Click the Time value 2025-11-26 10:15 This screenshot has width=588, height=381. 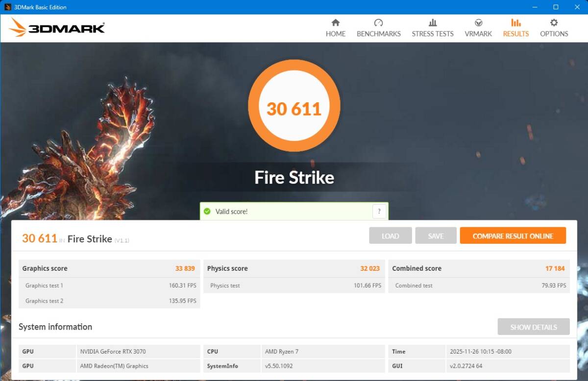coord(508,352)
